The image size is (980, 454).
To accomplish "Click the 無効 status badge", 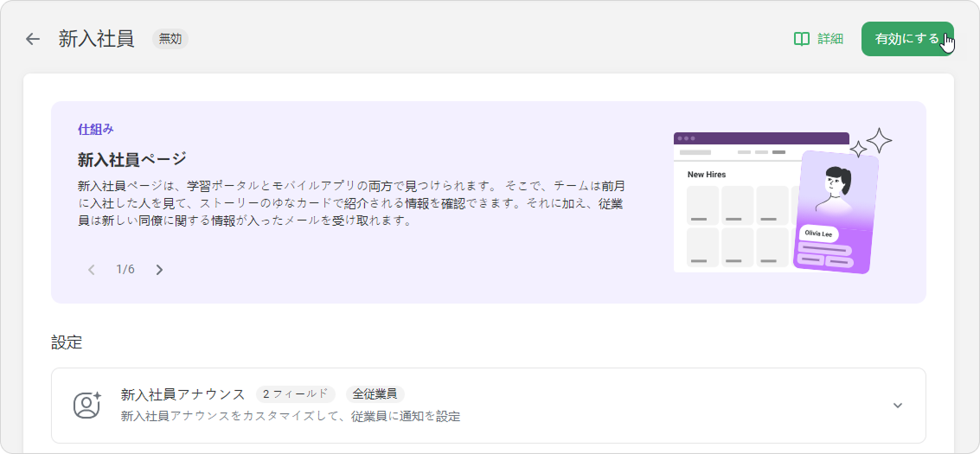I will [x=170, y=39].
